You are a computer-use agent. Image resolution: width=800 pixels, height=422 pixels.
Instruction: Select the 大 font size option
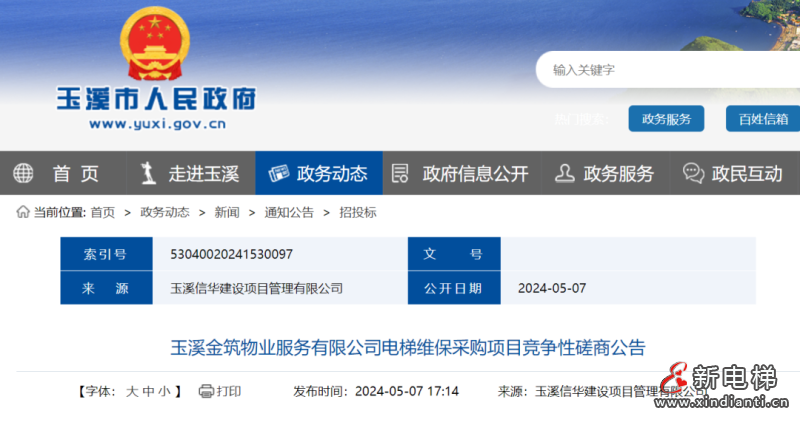coord(131,391)
